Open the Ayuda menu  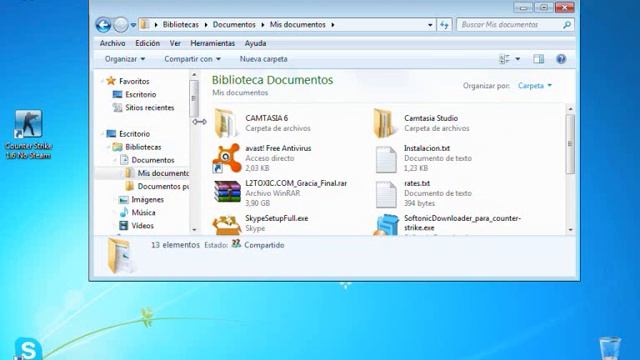pos(256,43)
